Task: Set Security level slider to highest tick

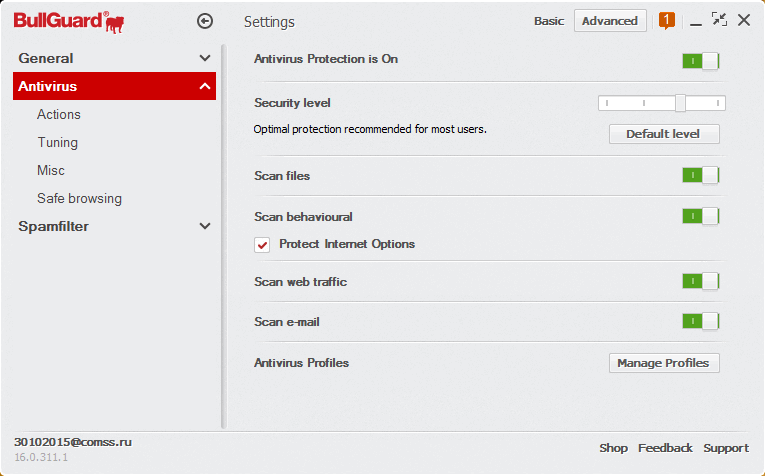Action: (x=718, y=103)
